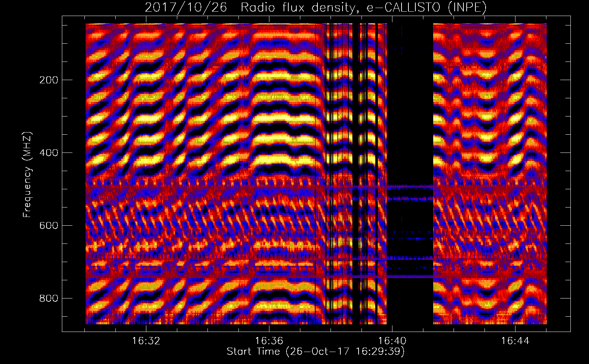This screenshot has width=589, height=364.
Task: Click the 'Start Time (26-Oct-17 16:29:39)' label
Action: pos(316,352)
